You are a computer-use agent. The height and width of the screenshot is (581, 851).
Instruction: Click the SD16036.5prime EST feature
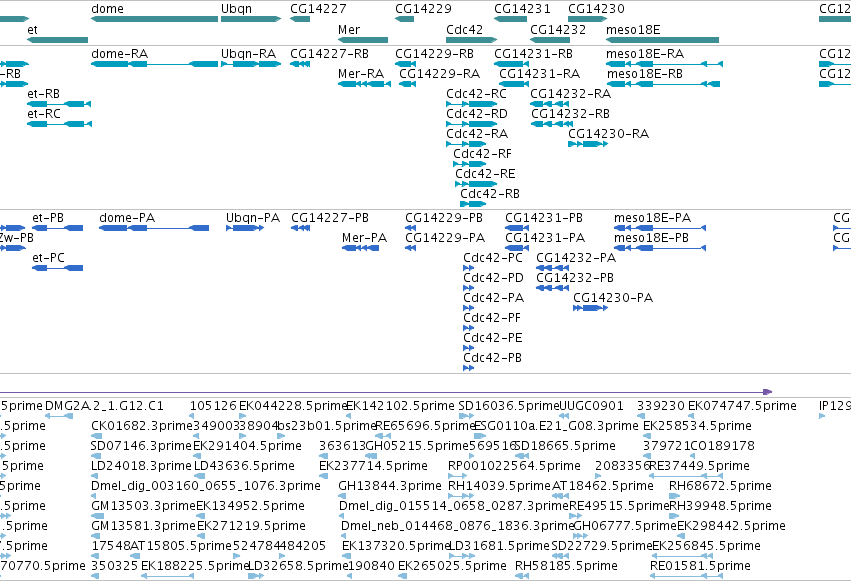(x=466, y=416)
